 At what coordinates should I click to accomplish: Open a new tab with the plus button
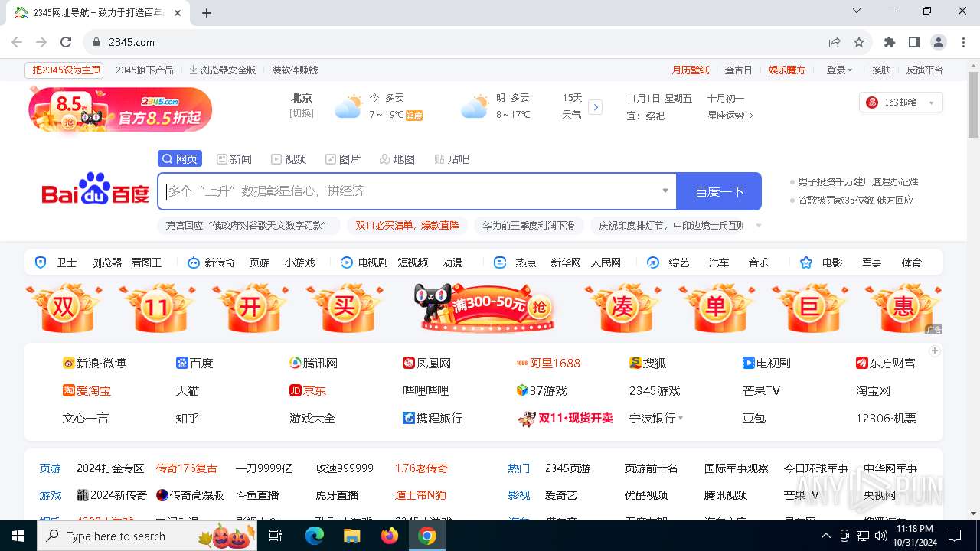click(x=207, y=12)
